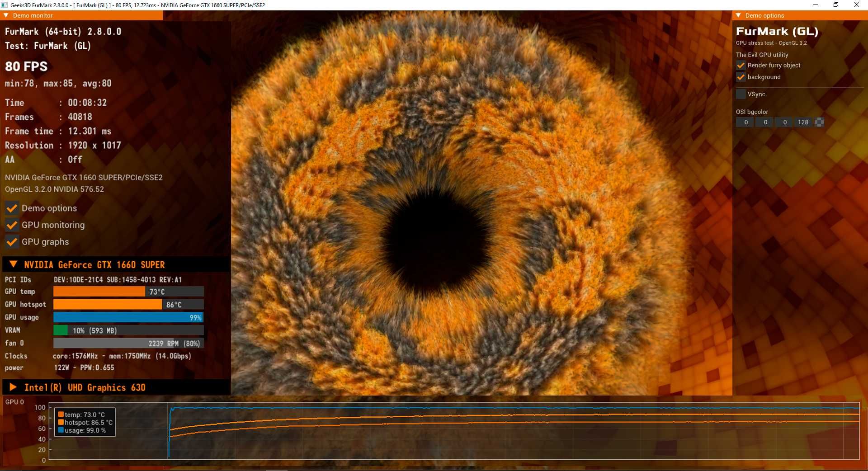Viewport: 868px width, 471px height.
Task: Click GPU stress test - OpenGL 3.2 text
Action: tap(771, 43)
